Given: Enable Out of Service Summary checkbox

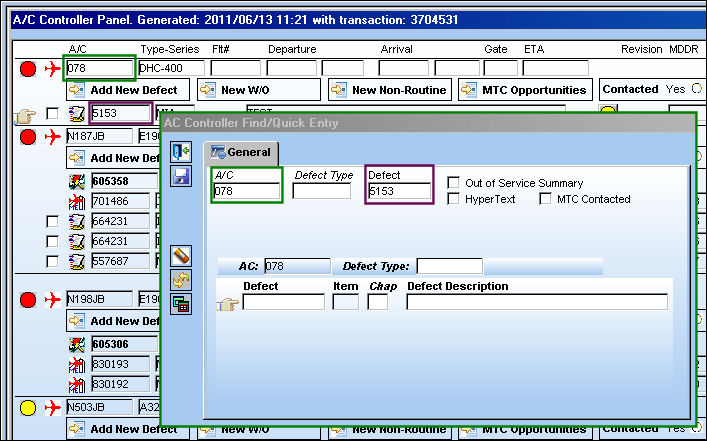Looking at the screenshot, I should pos(453,183).
